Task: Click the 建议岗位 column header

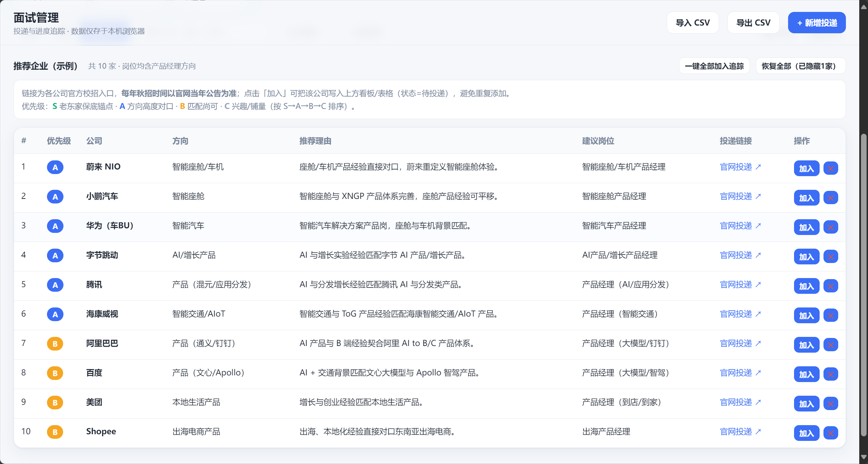Action: click(x=598, y=141)
